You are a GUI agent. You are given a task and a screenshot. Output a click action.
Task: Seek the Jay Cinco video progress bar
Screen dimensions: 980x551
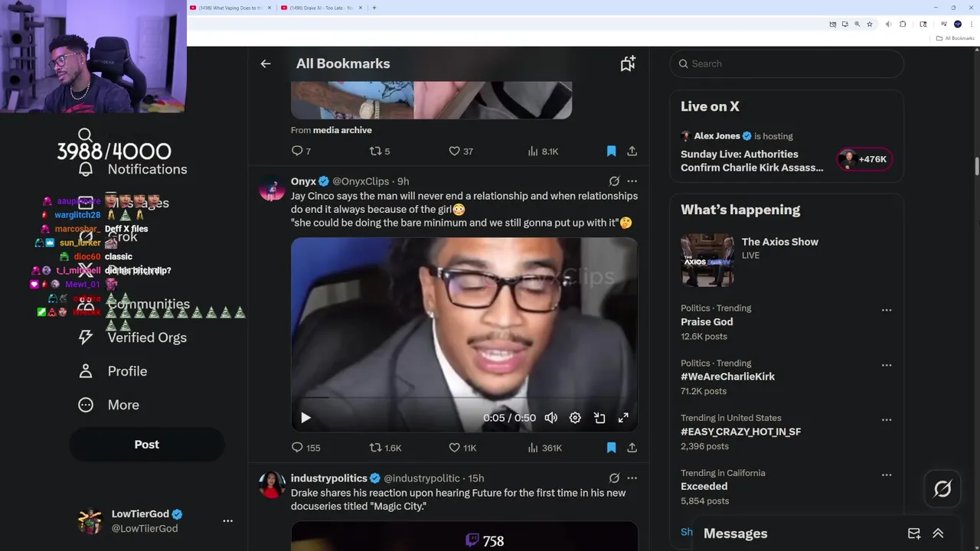click(x=464, y=398)
